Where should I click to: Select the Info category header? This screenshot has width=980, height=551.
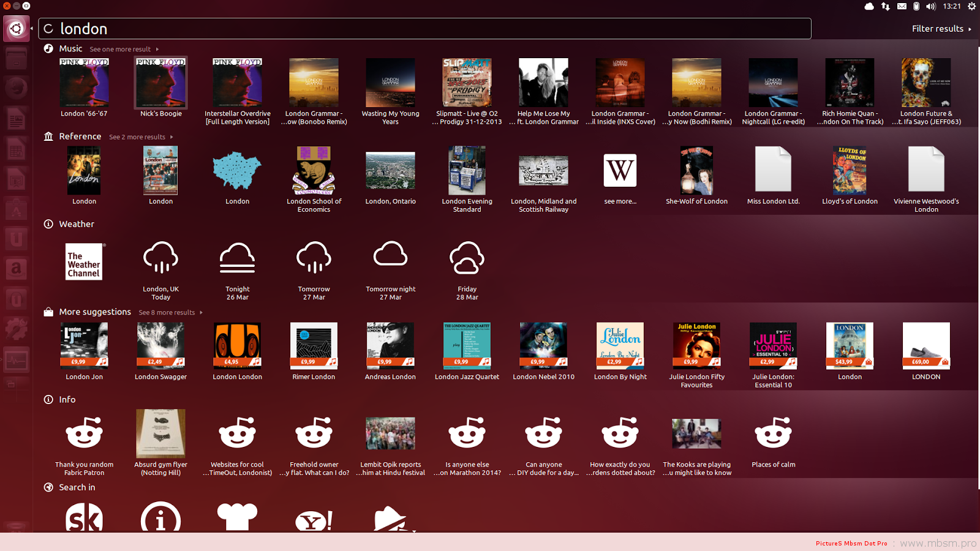click(x=67, y=400)
